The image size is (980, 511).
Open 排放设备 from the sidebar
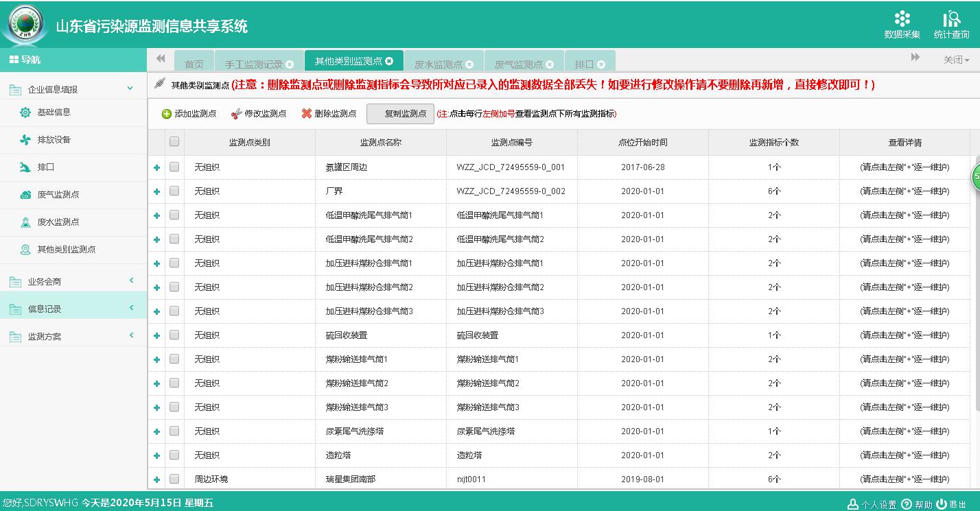click(x=54, y=140)
